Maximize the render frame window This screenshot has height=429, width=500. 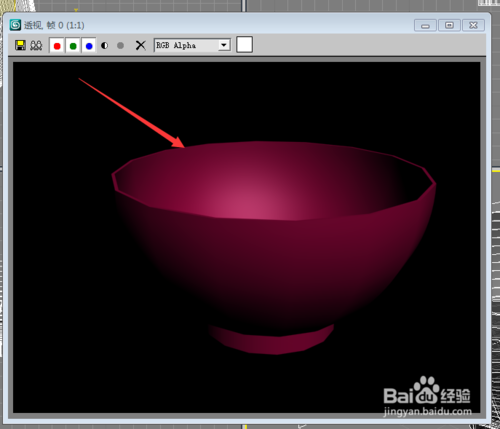click(449, 25)
